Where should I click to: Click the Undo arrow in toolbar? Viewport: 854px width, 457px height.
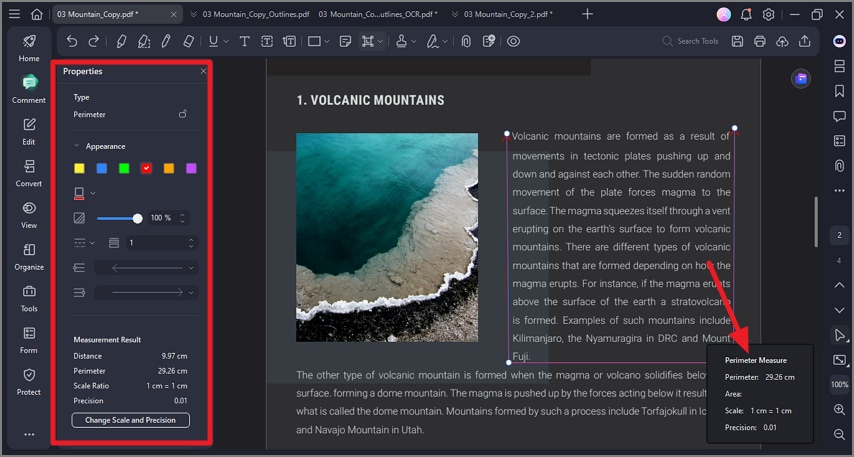[72, 41]
